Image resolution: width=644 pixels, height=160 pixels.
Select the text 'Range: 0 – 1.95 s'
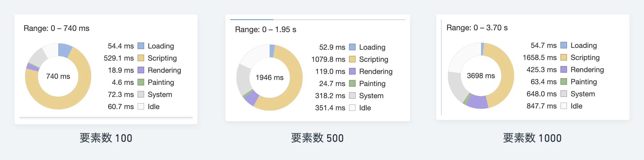click(266, 29)
